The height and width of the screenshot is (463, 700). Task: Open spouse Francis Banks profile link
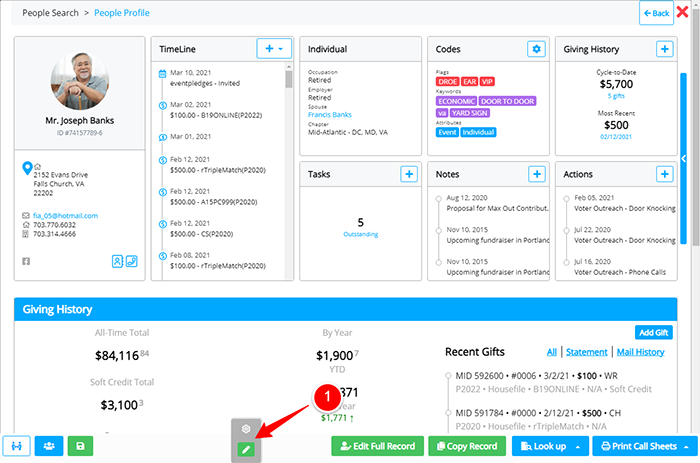330,115
